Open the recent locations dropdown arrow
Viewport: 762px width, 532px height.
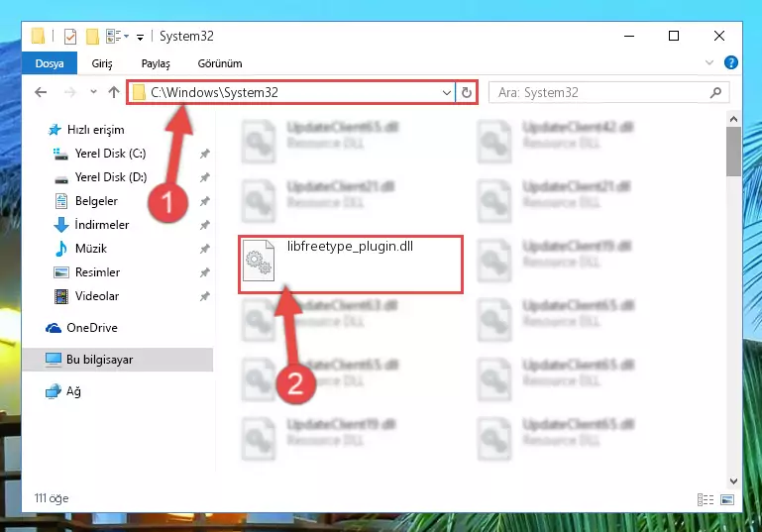click(93, 92)
